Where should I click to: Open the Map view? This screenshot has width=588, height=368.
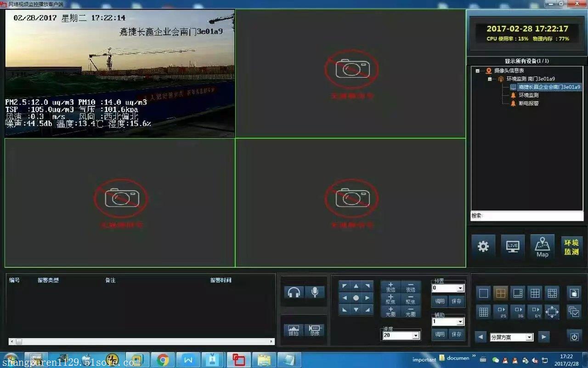(x=542, y=247)
